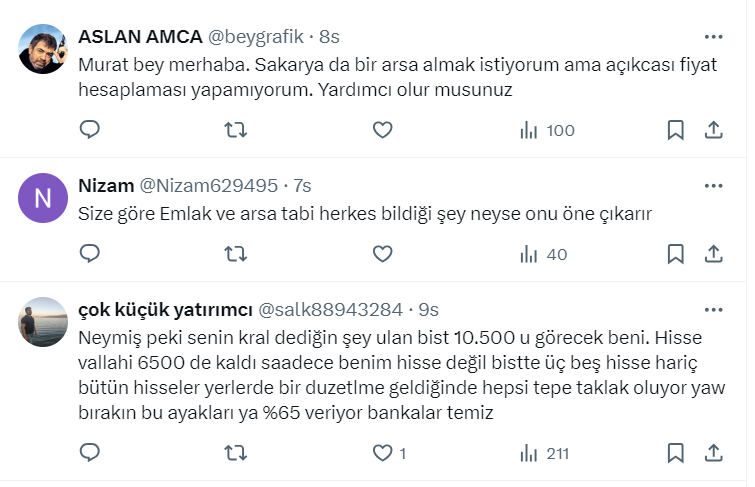Open ASLAN AMCA's profile picture

43,49
